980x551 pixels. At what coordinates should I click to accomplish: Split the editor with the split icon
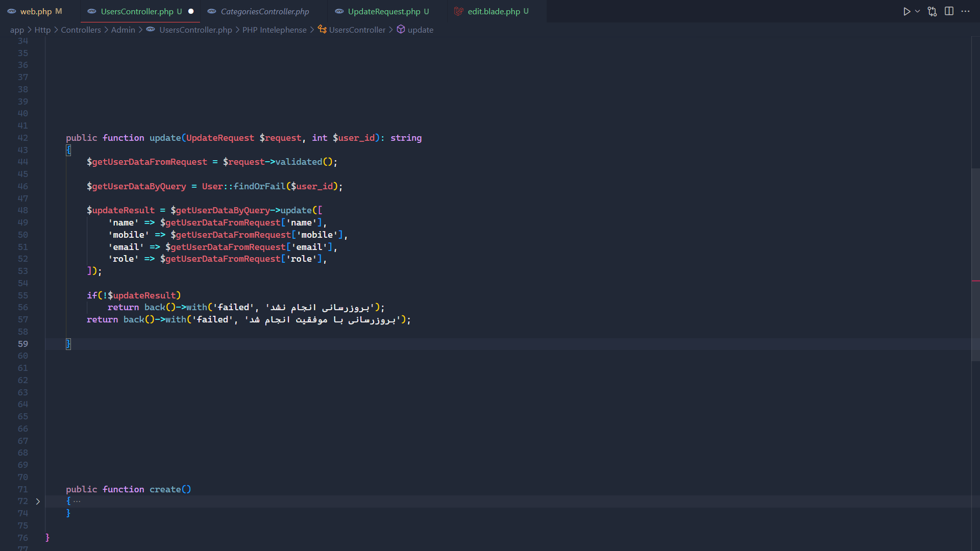[x=949, y=11]
